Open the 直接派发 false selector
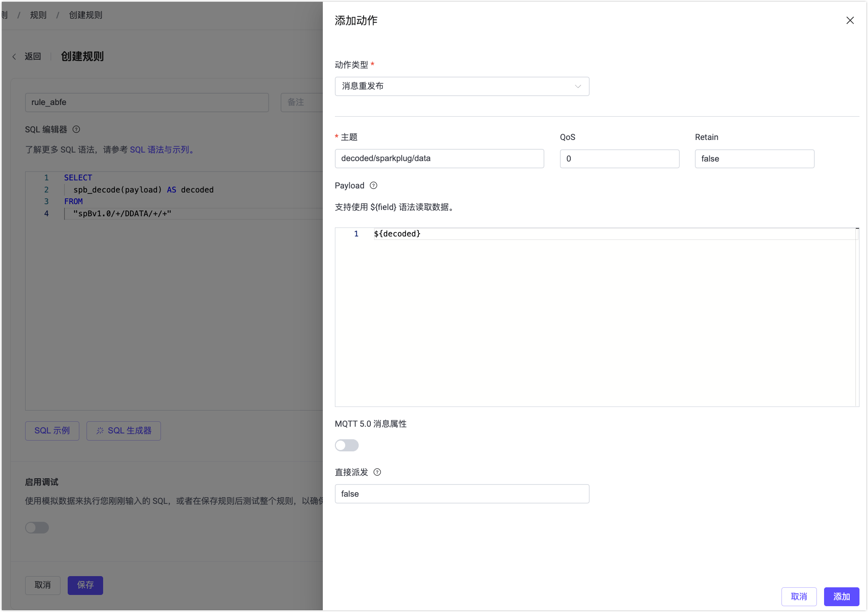868x612 pixels. pyautogui.click(x=462, y=494)
